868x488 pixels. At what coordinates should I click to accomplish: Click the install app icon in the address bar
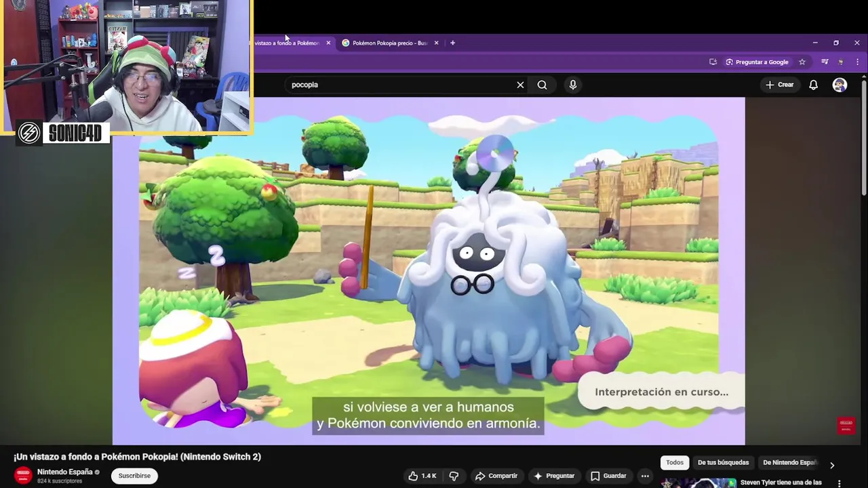pos(713,62)
